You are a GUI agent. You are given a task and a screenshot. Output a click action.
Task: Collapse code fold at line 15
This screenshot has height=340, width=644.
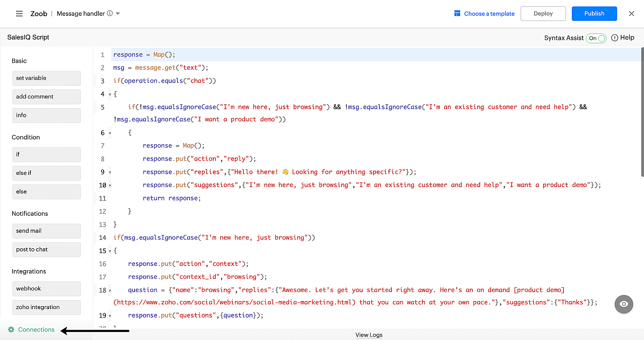pos(110,251)
